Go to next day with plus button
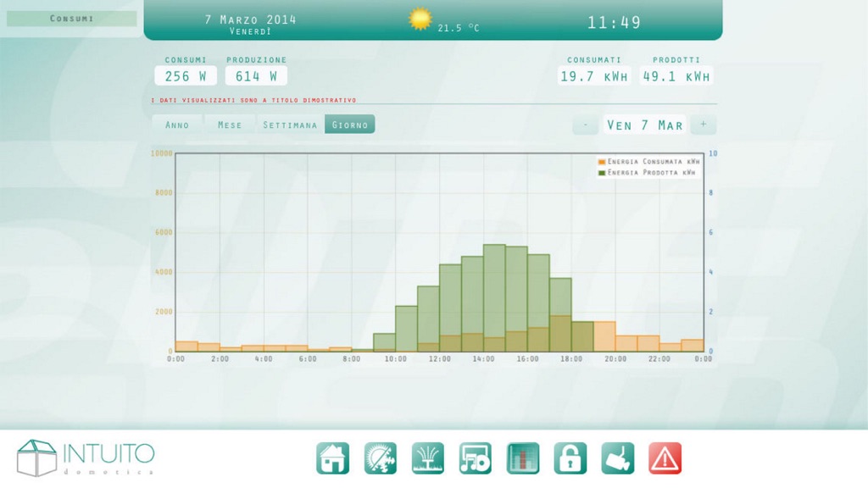This screenshot has width=868, height=488. 703,125
